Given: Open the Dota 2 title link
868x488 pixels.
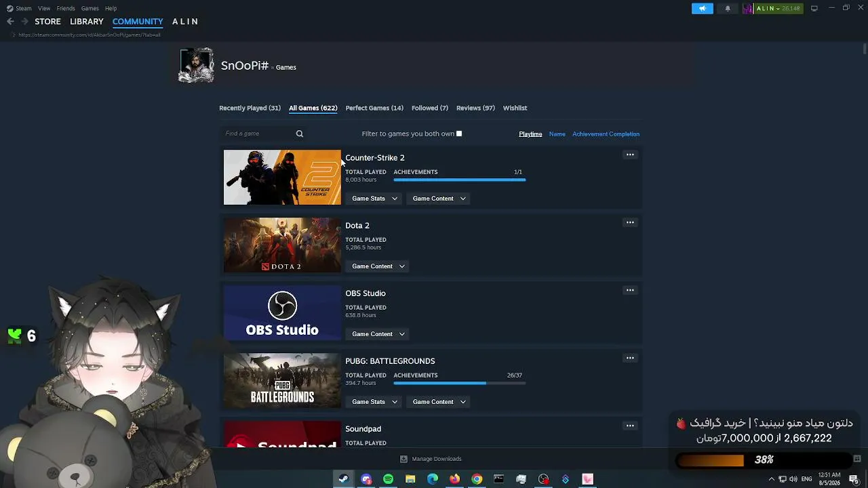Looking at the screenshot, I should pos(357,226).
